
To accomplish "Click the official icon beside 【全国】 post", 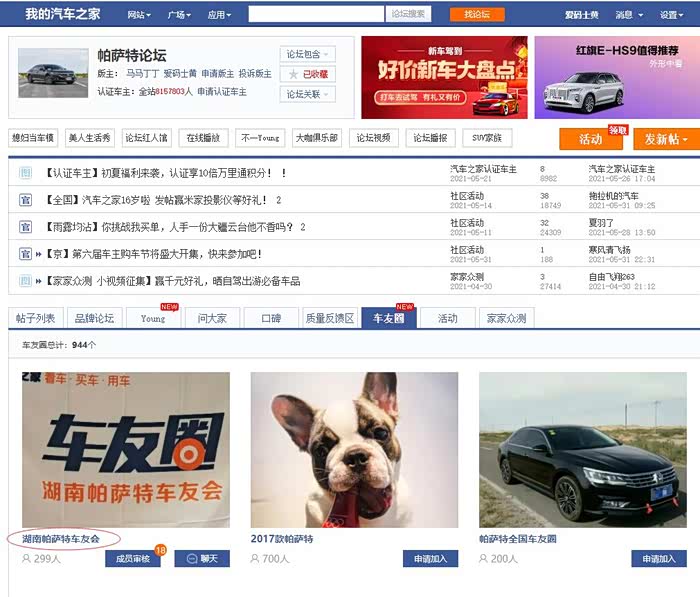I will tap(25, 200).
